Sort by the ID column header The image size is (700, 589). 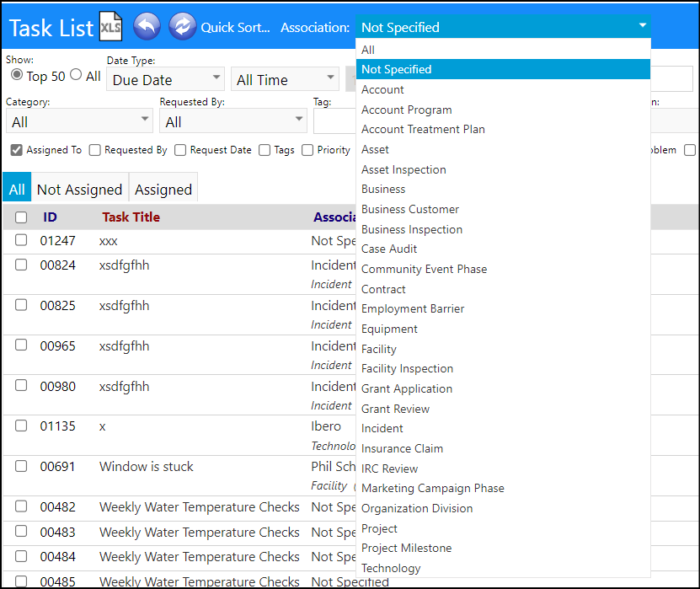point(50,217)
